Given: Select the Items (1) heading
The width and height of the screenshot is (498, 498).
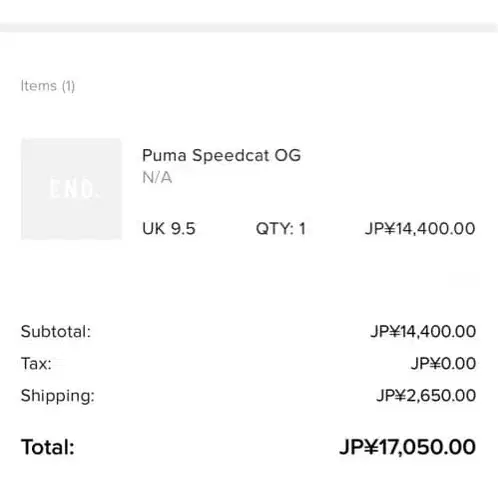Looking at the screenshot, I should coord(48,86).
